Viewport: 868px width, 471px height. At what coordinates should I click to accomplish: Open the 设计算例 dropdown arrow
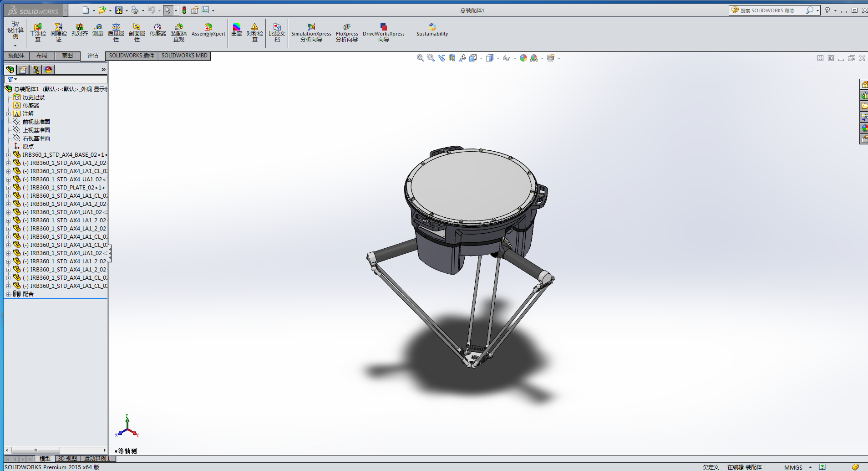15,46
